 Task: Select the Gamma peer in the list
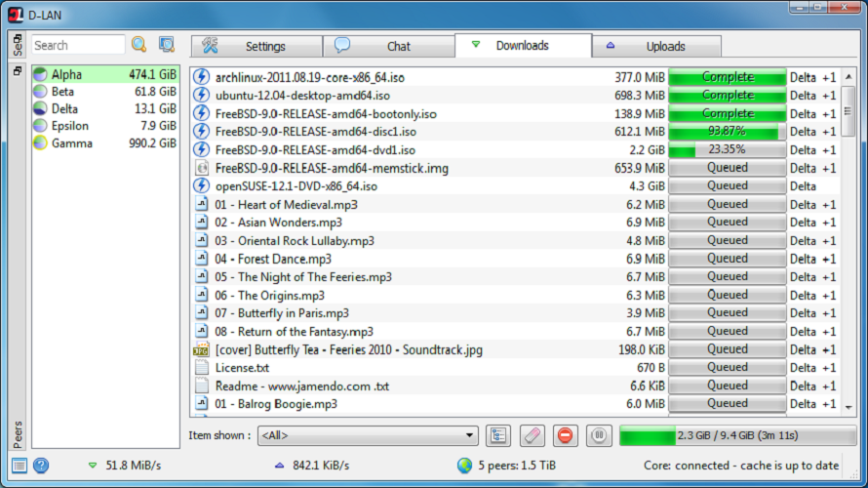tap(105, 142)
